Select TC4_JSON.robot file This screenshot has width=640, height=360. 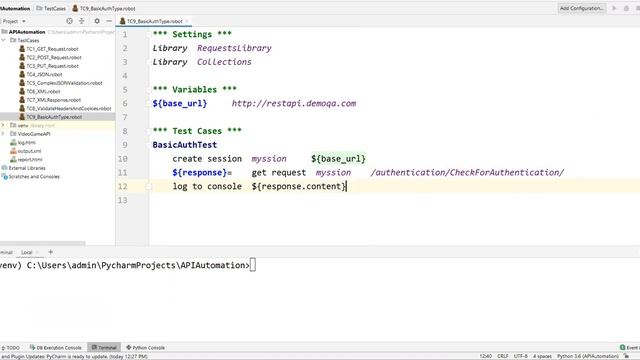point(44,74)
